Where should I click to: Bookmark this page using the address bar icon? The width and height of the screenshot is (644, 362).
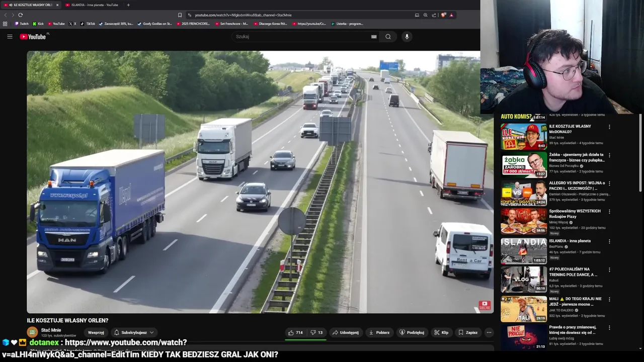point(180,15)
